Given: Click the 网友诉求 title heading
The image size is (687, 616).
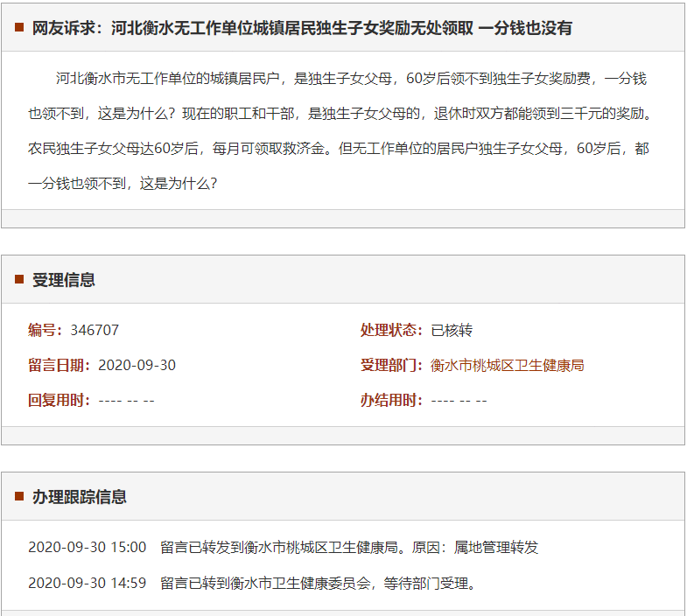Looking at the screenshot, I should (302, 28).
